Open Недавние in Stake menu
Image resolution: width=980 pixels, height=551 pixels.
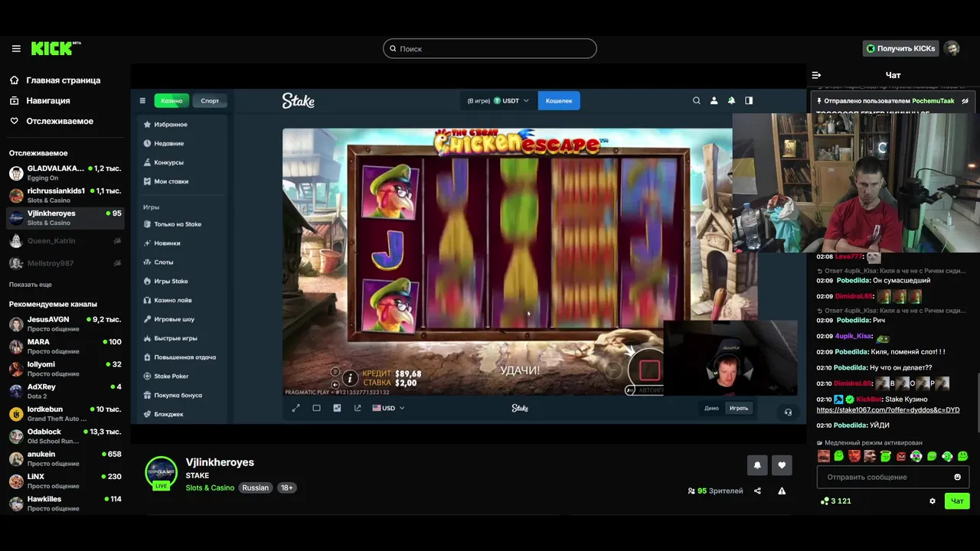184,143
